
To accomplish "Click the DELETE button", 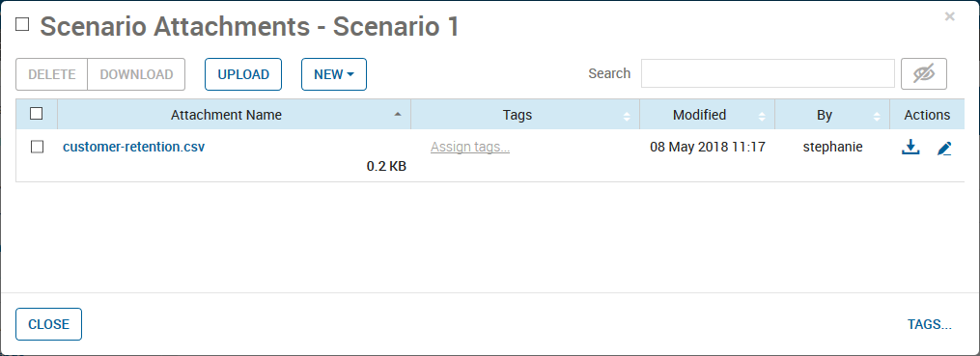I will point(52,74).
